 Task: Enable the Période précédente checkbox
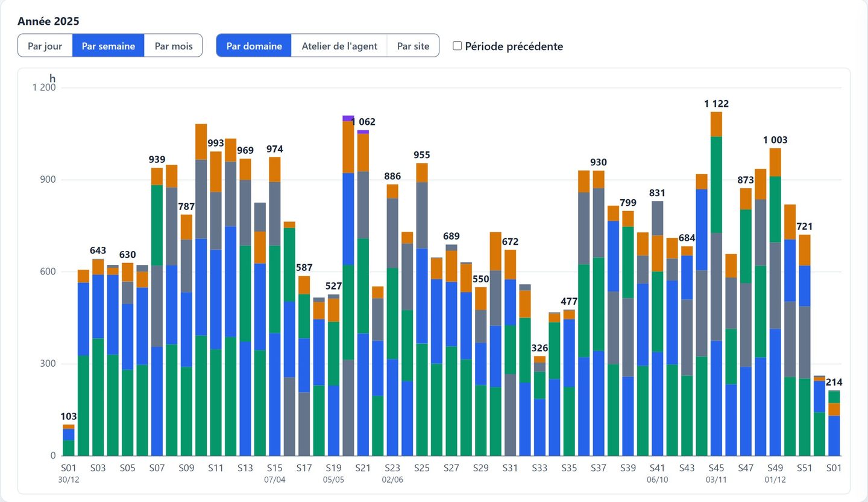pos(458,46)
